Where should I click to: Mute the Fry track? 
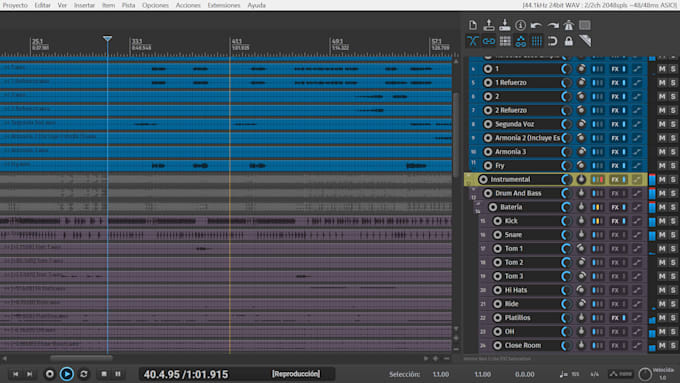coord(662,166)
